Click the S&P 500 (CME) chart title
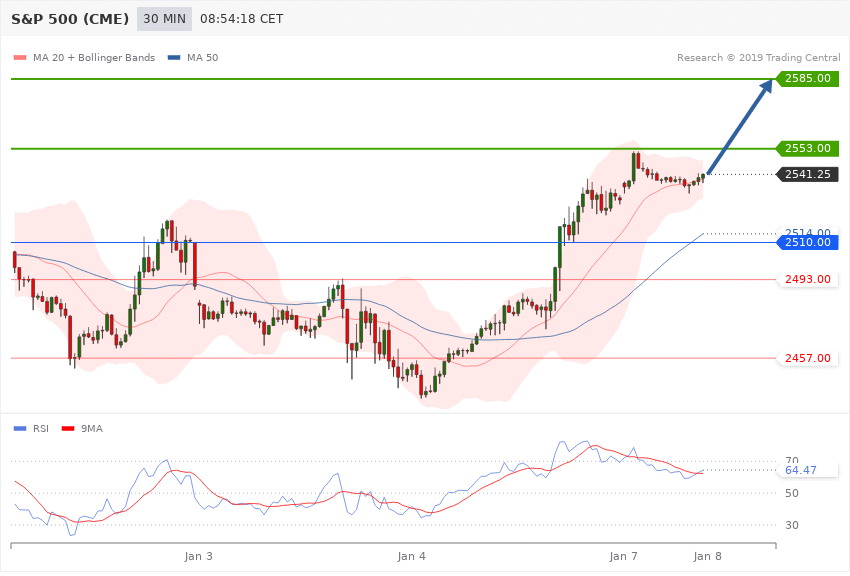Viewport: 850px width, 576px height. coord(70,19)
